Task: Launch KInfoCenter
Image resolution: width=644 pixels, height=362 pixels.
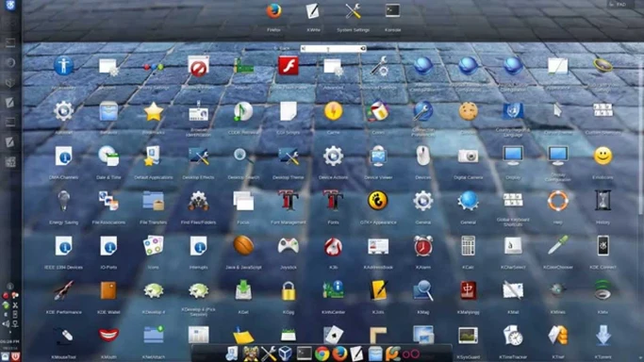Action: tap(333, 291)
